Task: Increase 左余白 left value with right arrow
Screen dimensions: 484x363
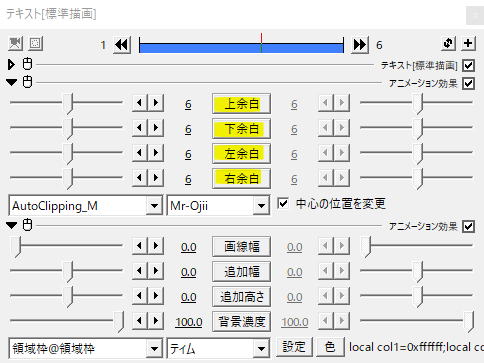Action: tap(156, 153)
